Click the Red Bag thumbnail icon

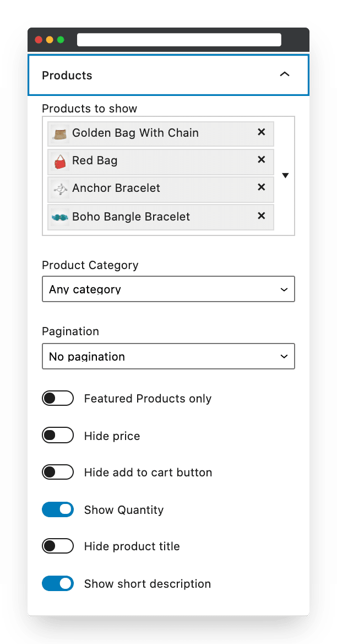click(x=60, y=162)
